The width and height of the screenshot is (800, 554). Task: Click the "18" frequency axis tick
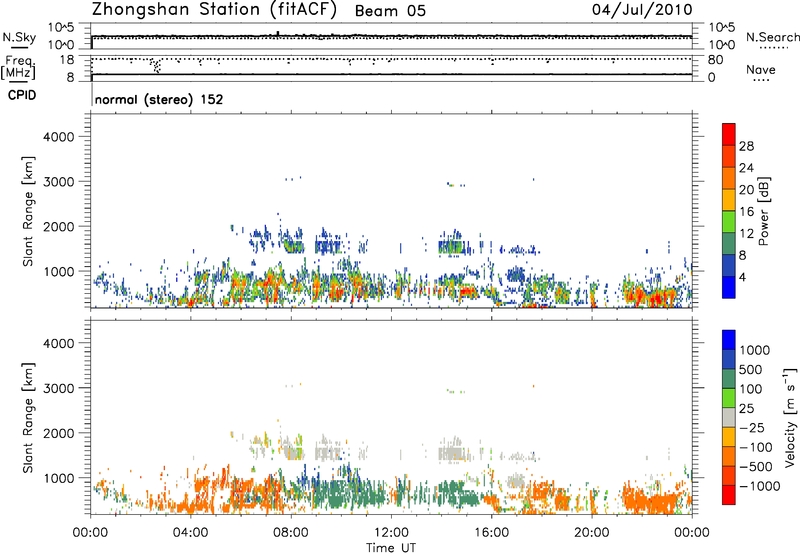pos(67,60)
